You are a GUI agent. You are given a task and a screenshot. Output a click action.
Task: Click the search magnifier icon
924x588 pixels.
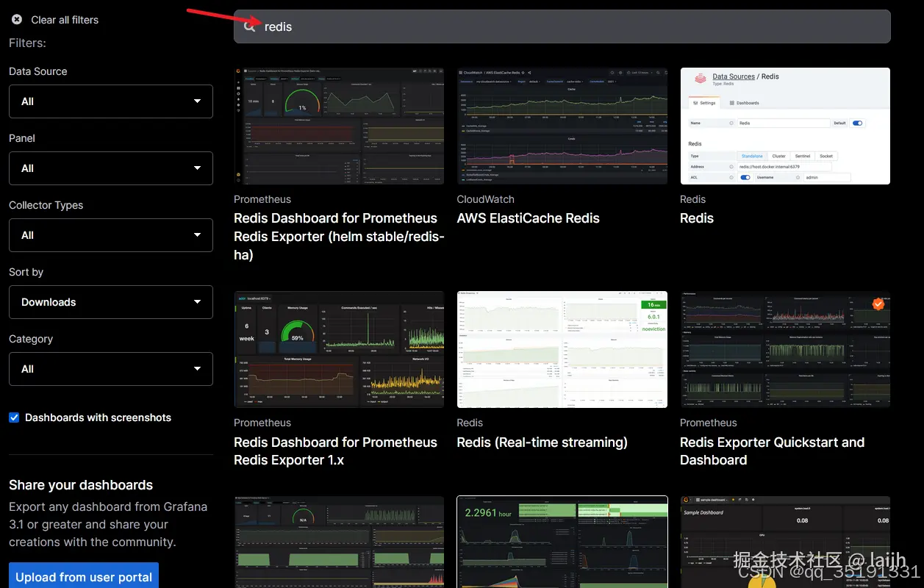click(250, 26)
